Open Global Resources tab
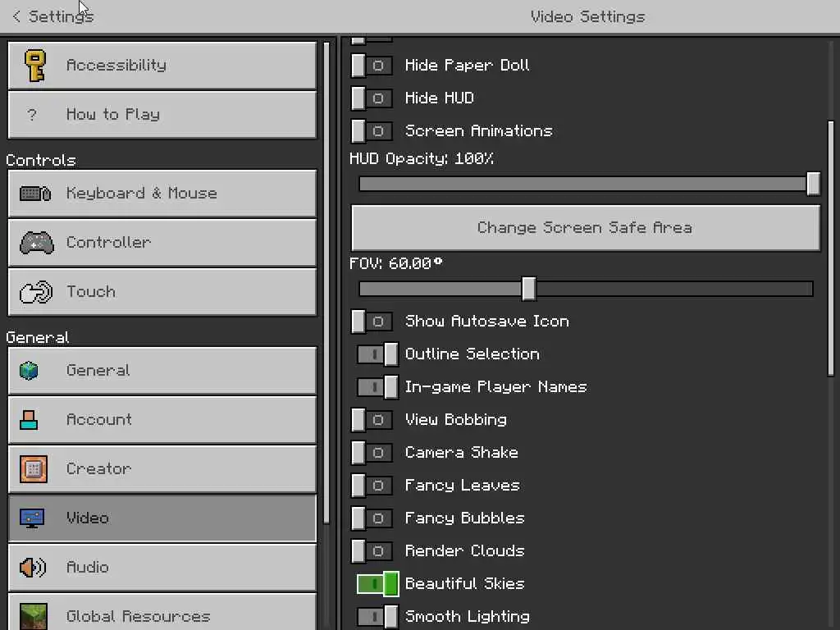Viewport: 840px width, 630px height. click(x=162, y=612)
